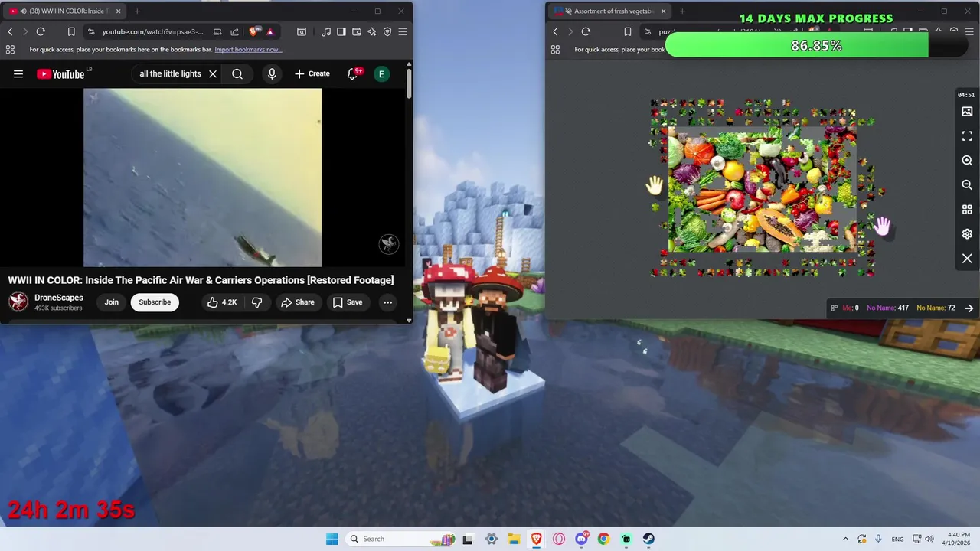
Task: Go back in the YouTube browser window
Action: pos(10,31)
